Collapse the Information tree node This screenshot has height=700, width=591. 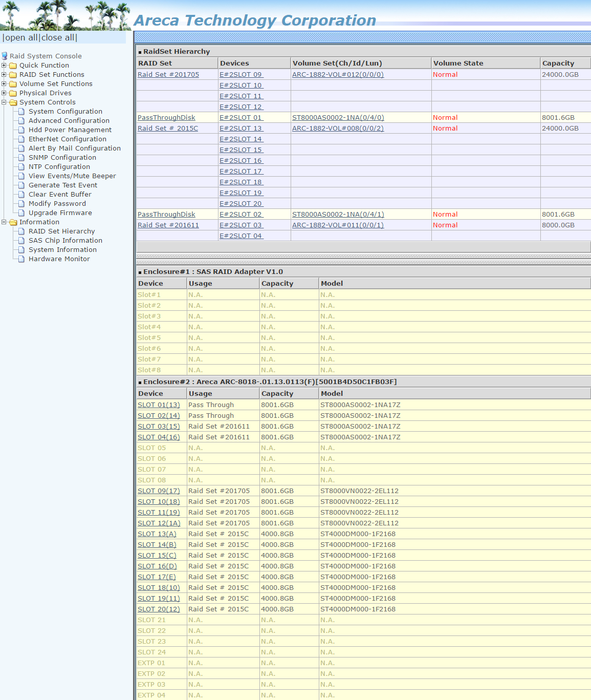tap(4, 222)
